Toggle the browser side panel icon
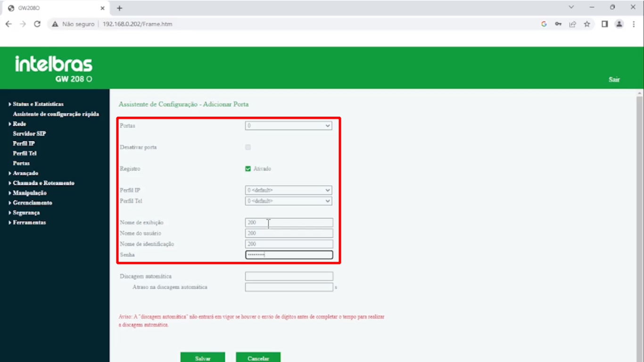The image size is (644, 362). 604,24
